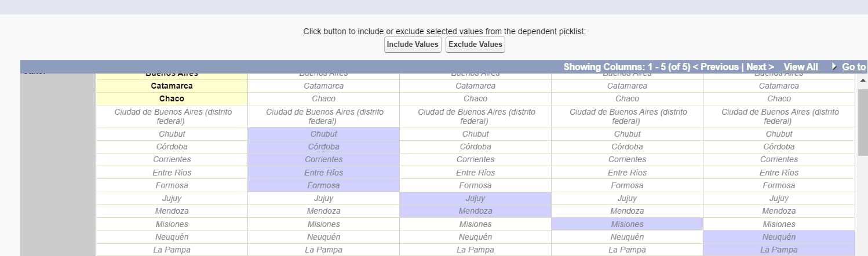Image resolution: width=868 pixels, height=256 pixels.
Task: Select the purple-highlighted Corrientes cell
Action: 323,159
